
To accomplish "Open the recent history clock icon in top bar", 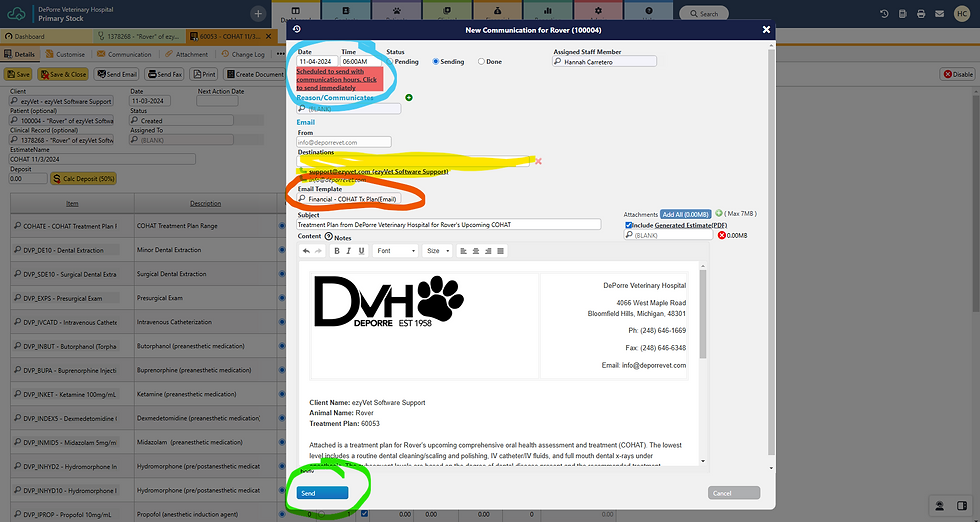I will click(884, 14).
